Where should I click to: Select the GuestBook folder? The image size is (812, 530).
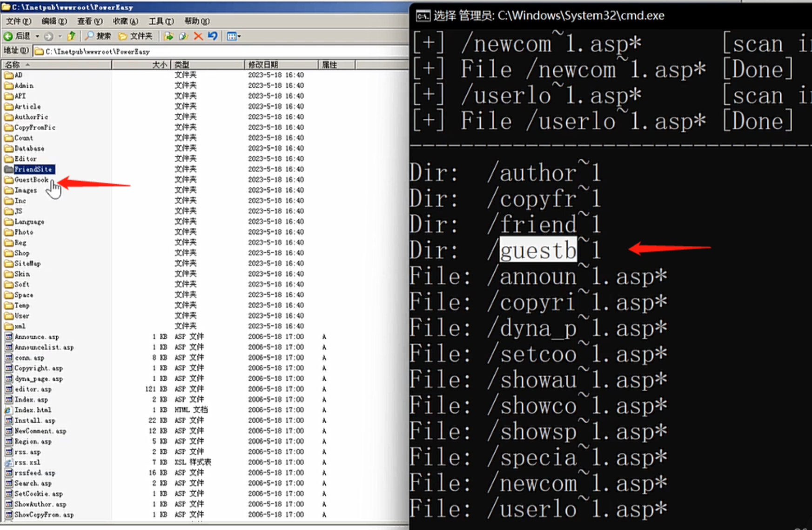pyautogui.click(x=31, y=180)
